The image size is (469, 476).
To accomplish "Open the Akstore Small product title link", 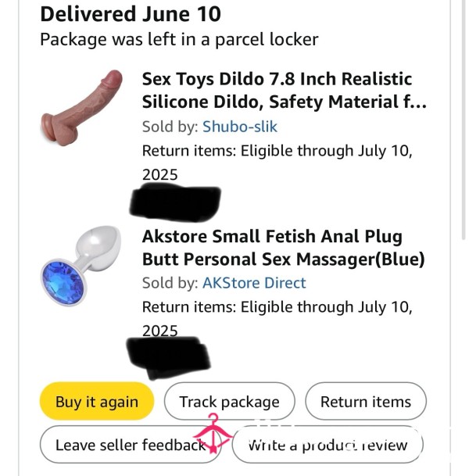I will (283, 248).
